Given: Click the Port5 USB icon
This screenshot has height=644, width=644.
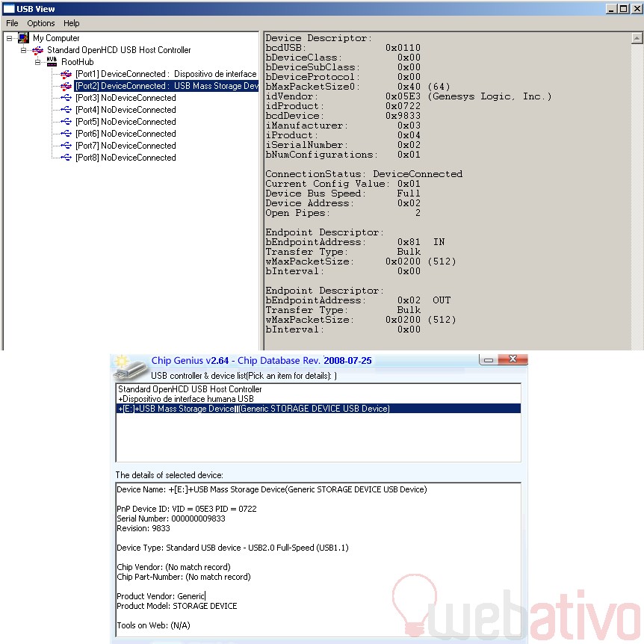Looking at the screenshot, I should coord(66,122).
